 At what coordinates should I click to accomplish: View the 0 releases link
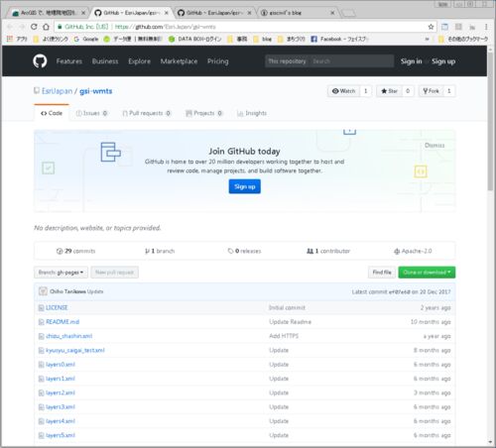(244, 251)
